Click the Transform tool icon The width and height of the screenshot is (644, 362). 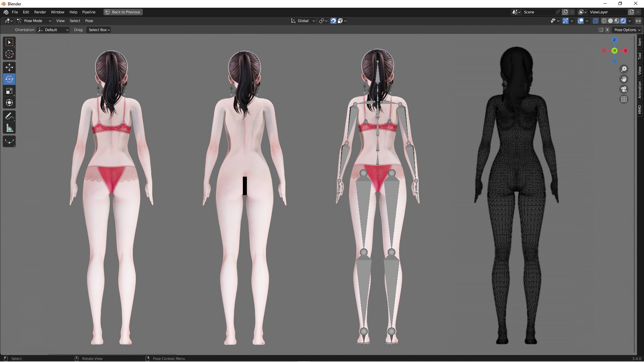point(9,103)
